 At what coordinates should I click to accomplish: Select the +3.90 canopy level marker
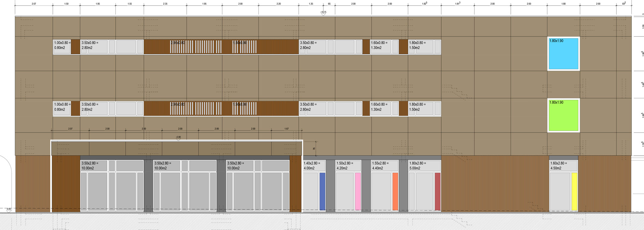[178, 137]
